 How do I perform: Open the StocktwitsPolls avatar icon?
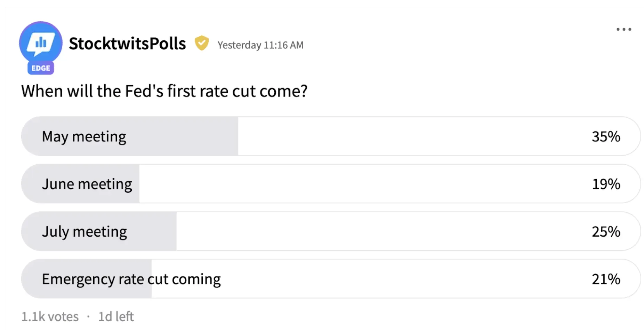pos(41,42)
